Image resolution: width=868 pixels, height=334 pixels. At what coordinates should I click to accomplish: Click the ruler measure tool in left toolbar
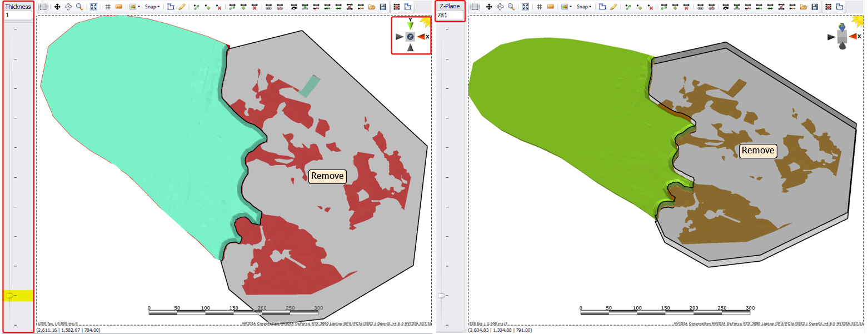pos(118,7)
